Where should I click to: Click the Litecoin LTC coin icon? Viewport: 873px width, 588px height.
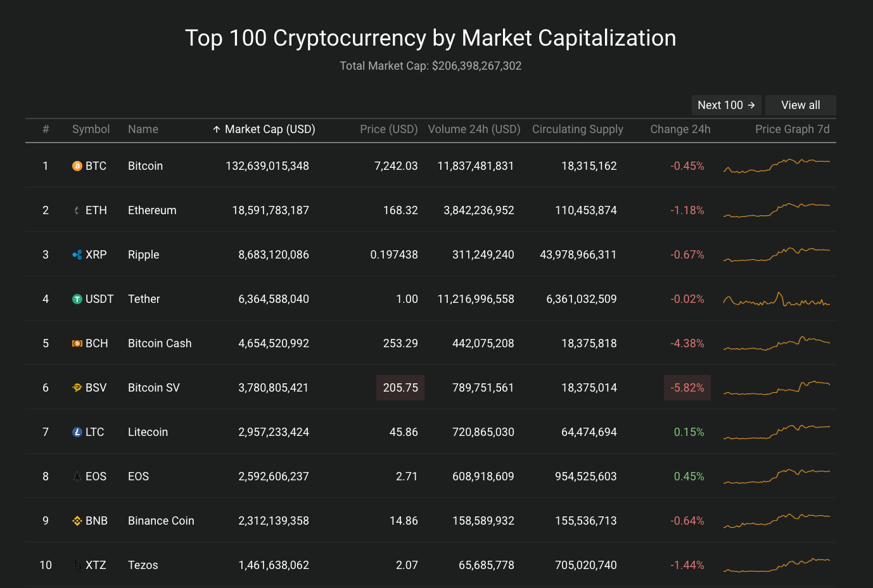[77, 432]
